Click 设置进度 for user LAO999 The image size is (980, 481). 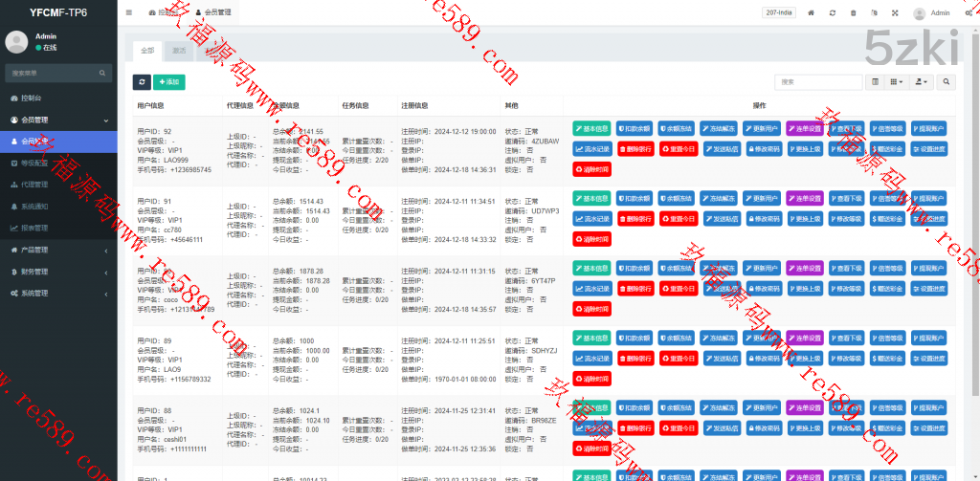928,148
